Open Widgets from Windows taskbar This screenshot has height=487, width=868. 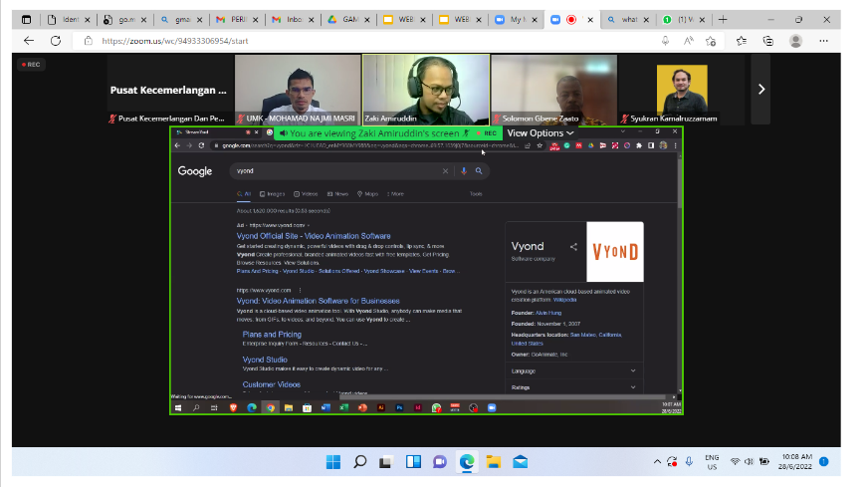click(x=413, y=462)
